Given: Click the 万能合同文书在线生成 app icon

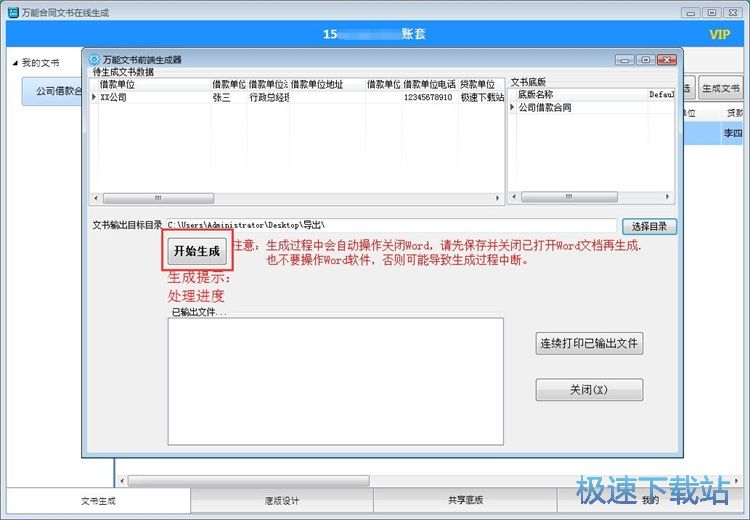Looking at the screenshot, I should pyautogui.click(x=13, y=12).
